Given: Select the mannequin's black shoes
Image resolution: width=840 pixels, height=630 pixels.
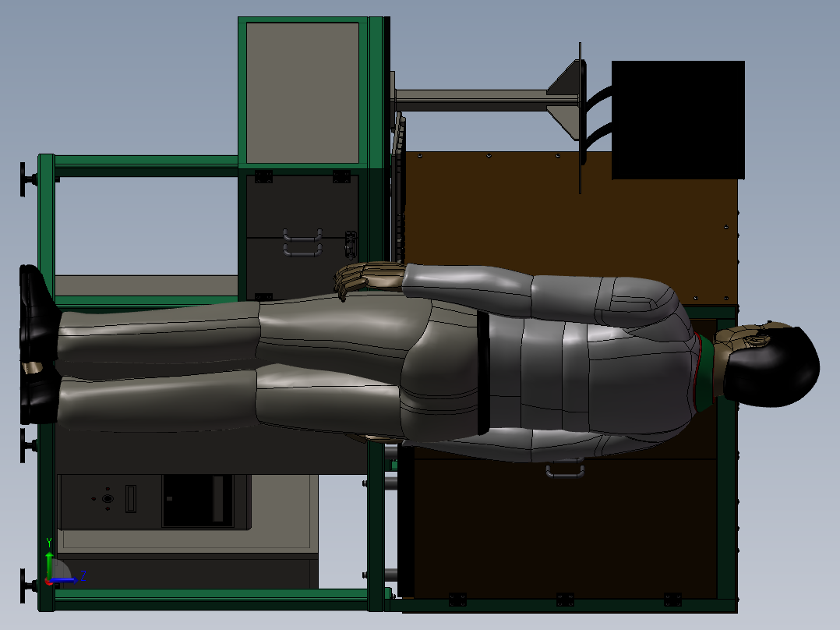Looking at the screenshot, I should [39, 344].
